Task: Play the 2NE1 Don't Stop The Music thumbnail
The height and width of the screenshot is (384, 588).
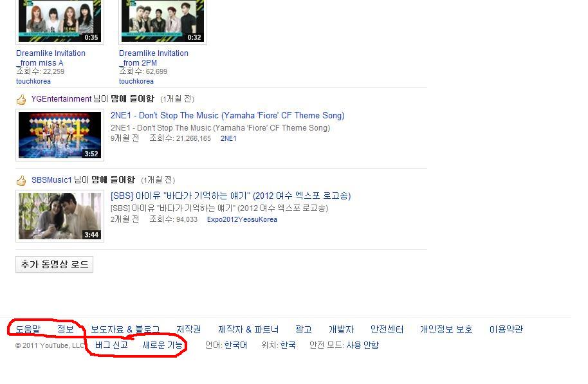Action: click(60, 135)
